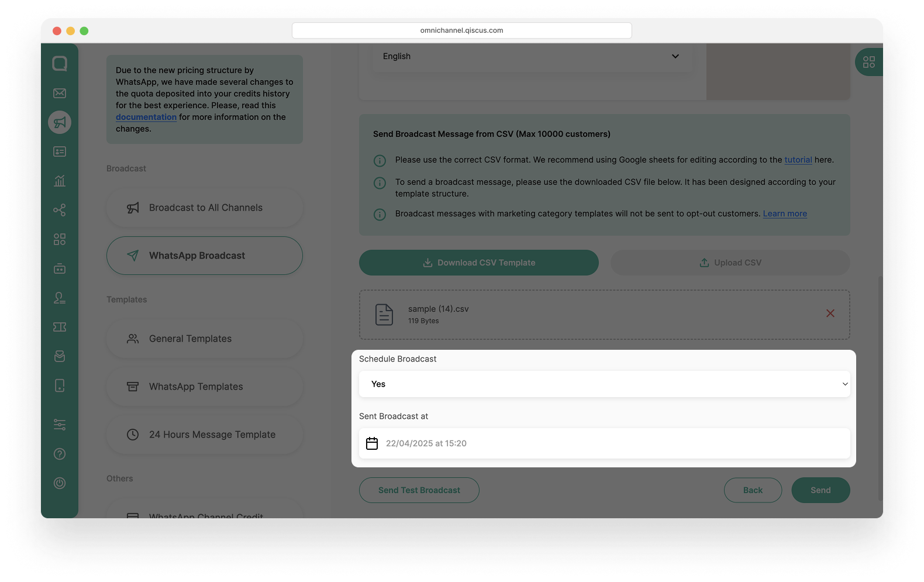Open the documentation link in notice
924x582 pixels.
(x=146, y=117)
